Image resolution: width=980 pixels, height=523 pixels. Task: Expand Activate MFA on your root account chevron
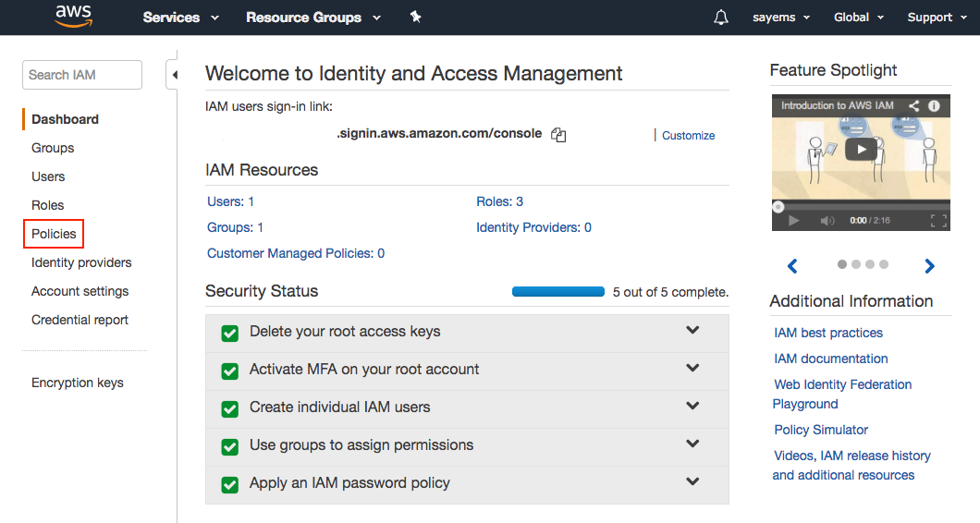point(692,368)
